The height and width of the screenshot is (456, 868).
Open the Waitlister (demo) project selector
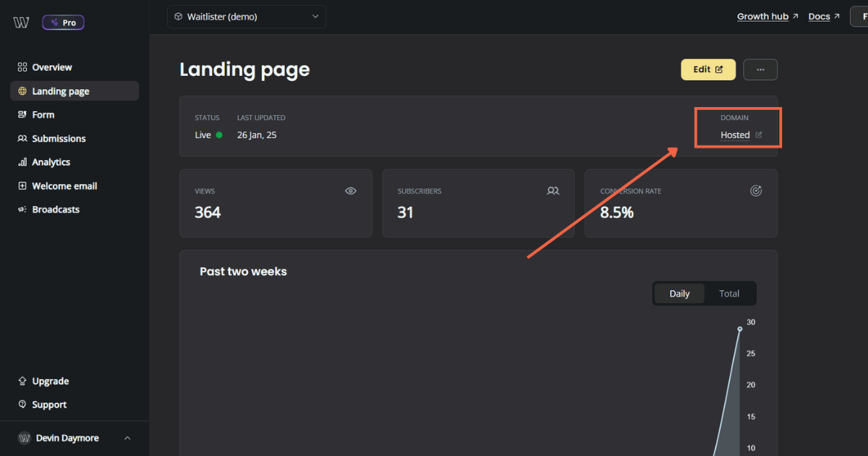[x=246, y=16]
